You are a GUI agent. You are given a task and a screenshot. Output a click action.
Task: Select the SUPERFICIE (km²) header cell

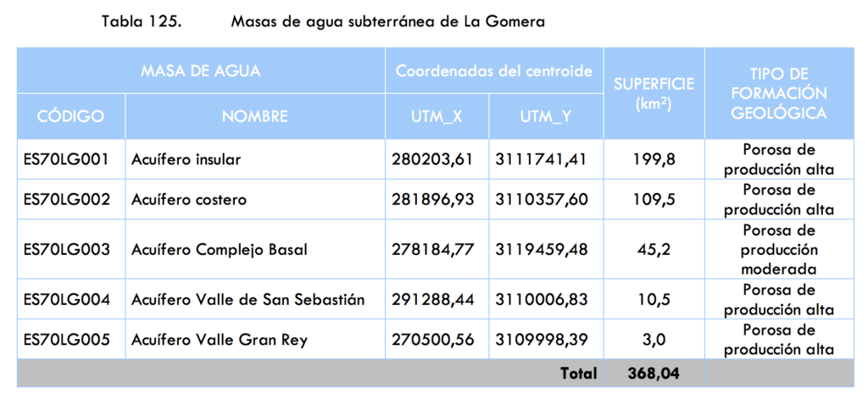pyautogui.click(x=654, y=93)
